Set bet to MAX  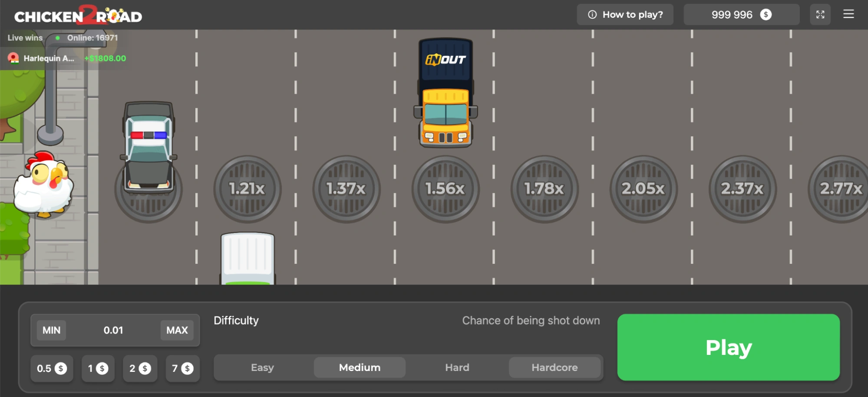[x=177, y=330]
